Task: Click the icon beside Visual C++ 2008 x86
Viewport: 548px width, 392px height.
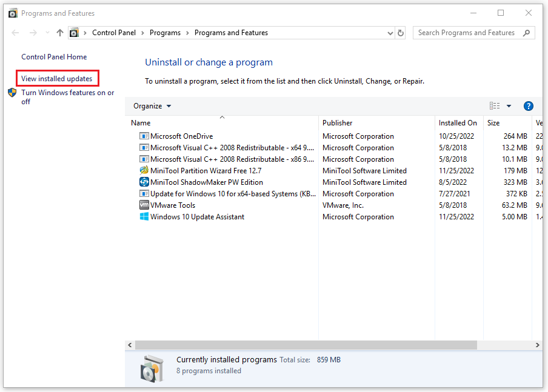Action: click(144, 159)
